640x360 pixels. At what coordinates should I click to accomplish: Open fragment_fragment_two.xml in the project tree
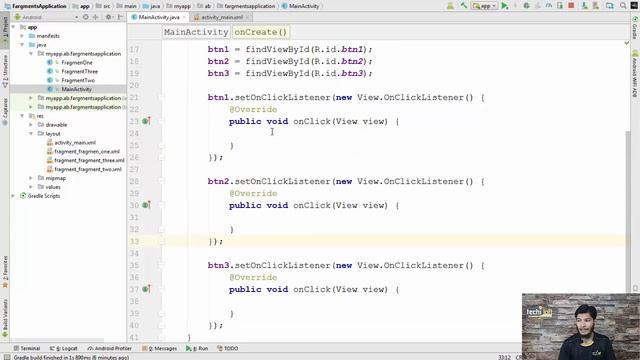tap(87, 169)
